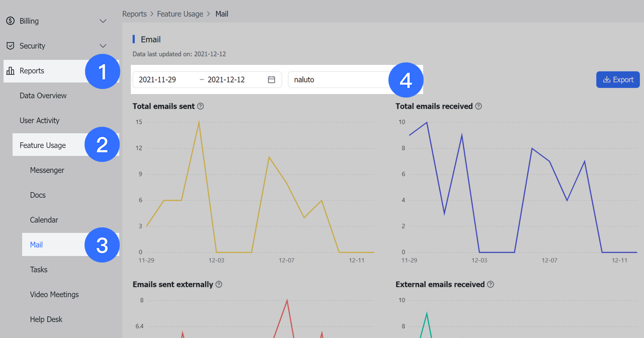Export the email report data
644x338 pixels.
[618, 79]
